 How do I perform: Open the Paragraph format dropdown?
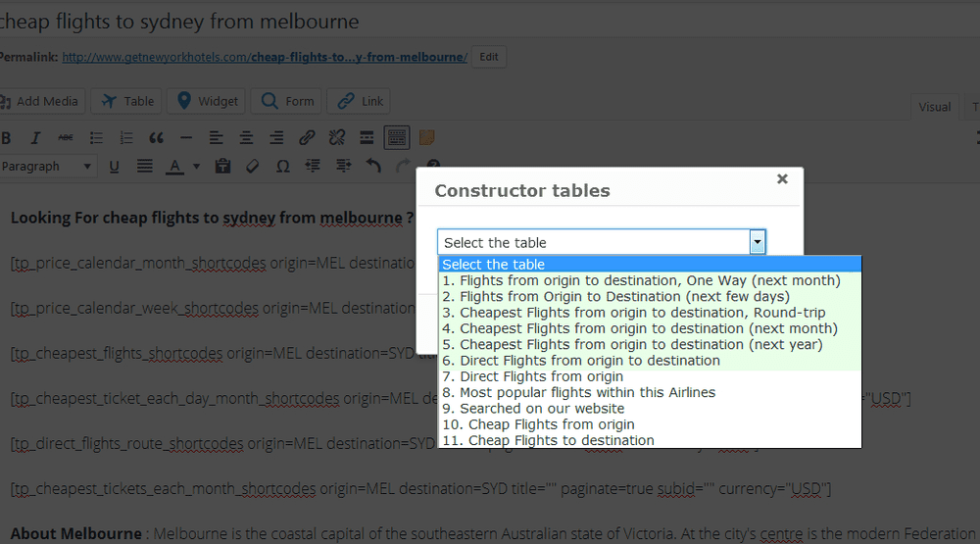tap(47, 167)
